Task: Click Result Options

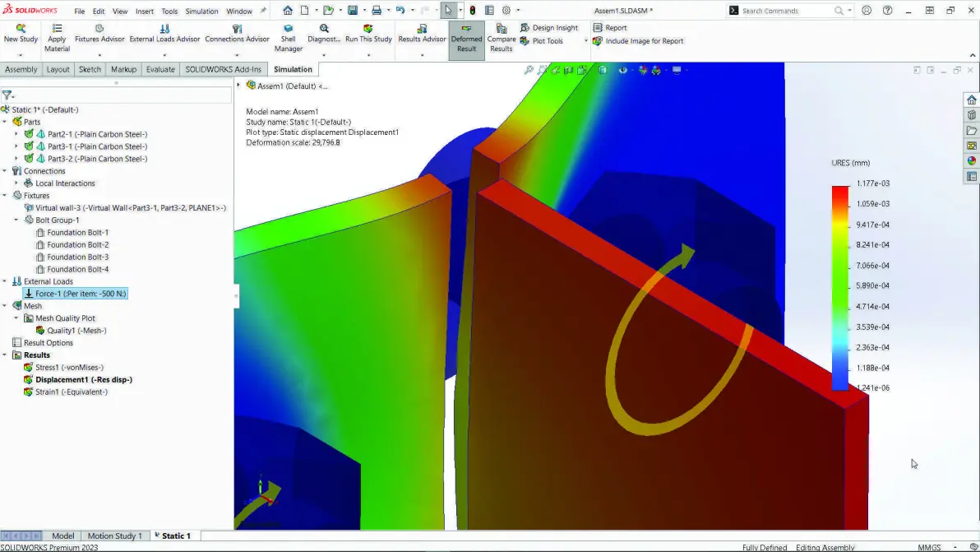Action: 43,342
